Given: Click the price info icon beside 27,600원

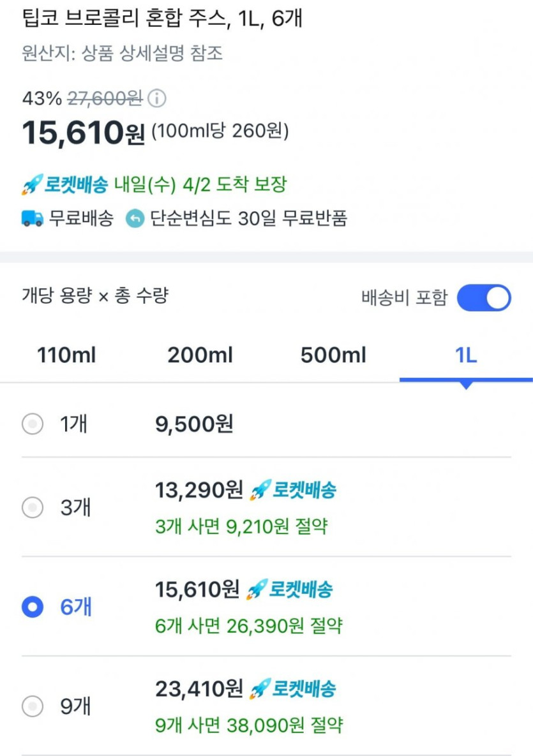Looking at the screenshot, I should point(157,99).
